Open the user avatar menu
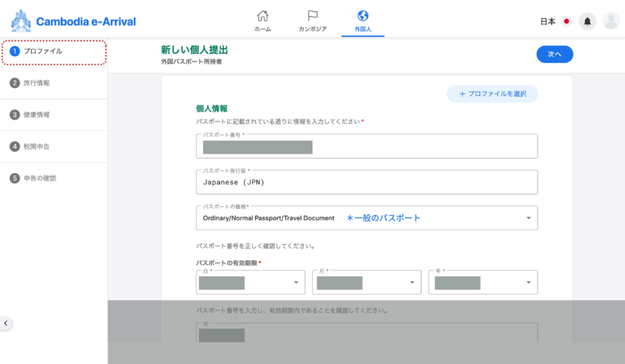The width and height of the screenshot is (625, 364). (x=610, y=21)
